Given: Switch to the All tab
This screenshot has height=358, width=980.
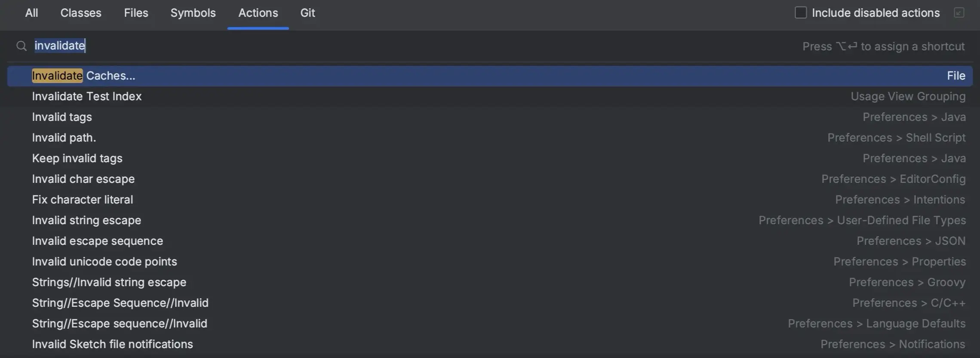Looking at the screenshot, I should [31, 12].
